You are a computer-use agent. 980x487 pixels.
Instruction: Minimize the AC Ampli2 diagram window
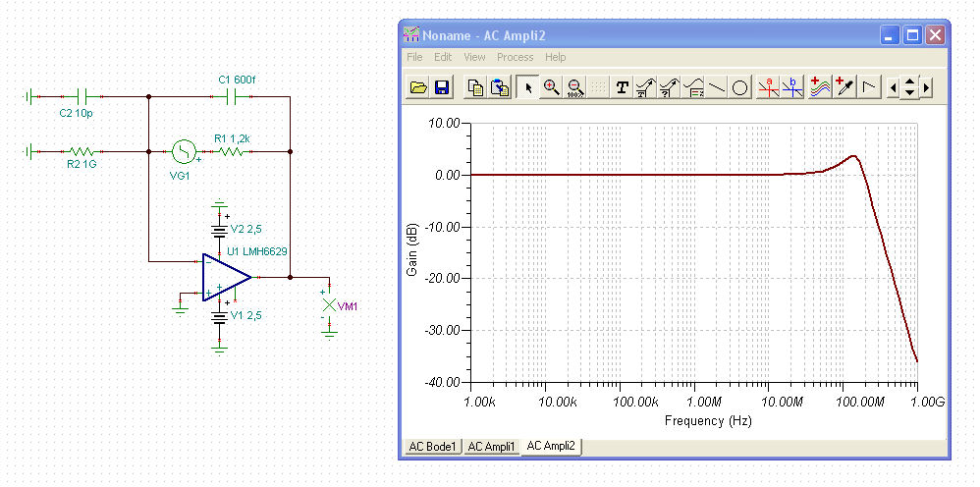891,35
